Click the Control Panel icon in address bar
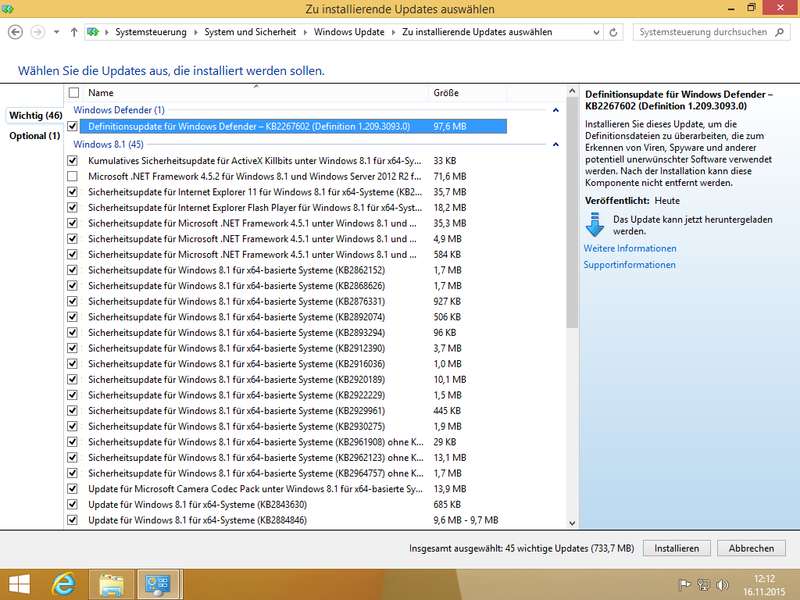 (93, 32)
